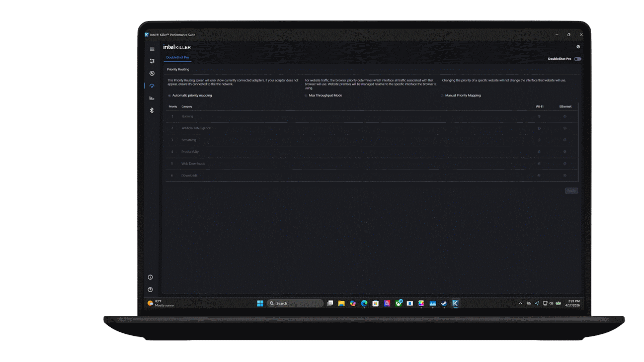Click the Streaming category text
Image resolution: width=644 pixels, height=362 pixels.
tap(189, 140)
